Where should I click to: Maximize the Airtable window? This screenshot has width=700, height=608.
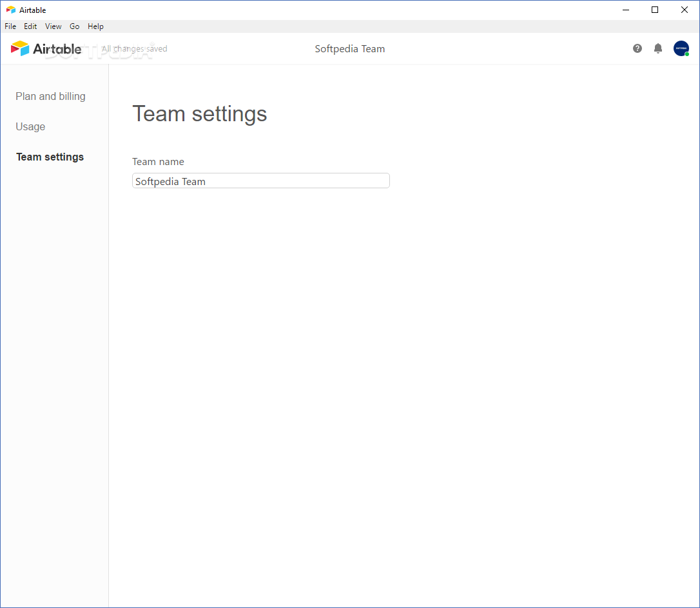point(655,10)
